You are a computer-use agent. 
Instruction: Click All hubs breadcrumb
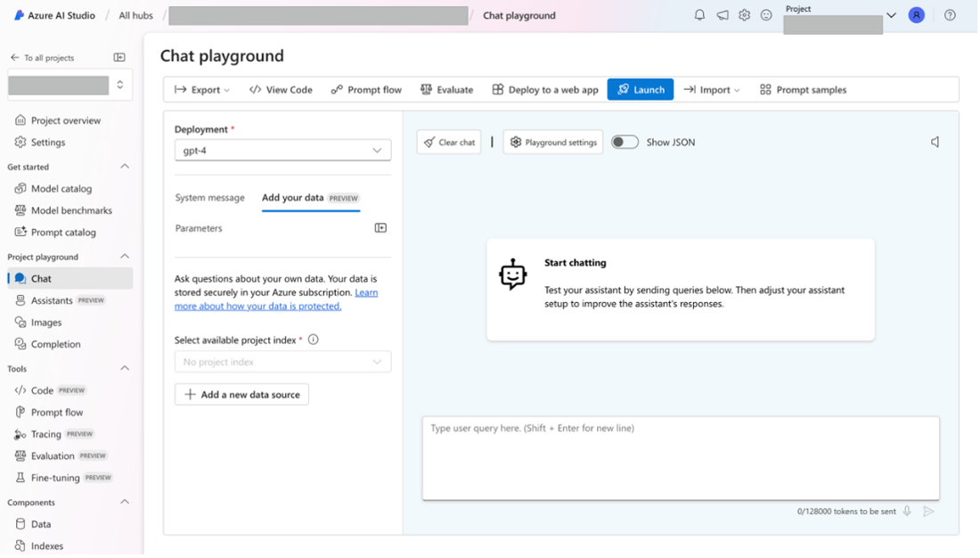click(x=136, y=16)
